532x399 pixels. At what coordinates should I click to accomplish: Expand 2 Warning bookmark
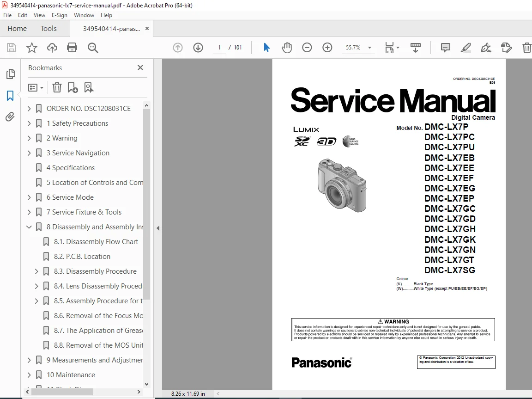click(29, 138)
